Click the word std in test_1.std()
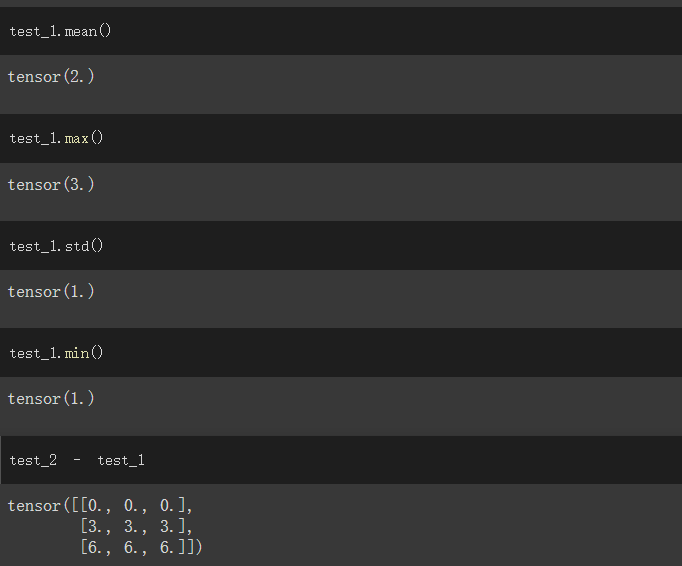 [x=77, y=246]
